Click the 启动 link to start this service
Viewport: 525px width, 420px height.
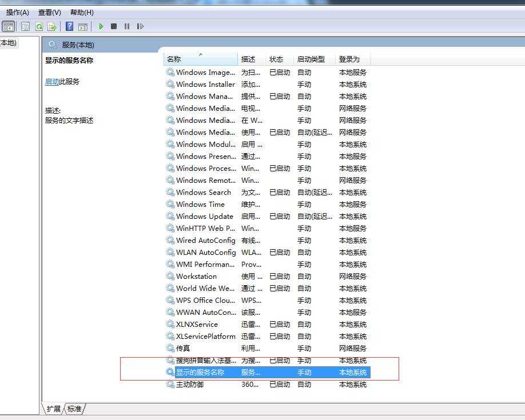click(x=52, y=81)
